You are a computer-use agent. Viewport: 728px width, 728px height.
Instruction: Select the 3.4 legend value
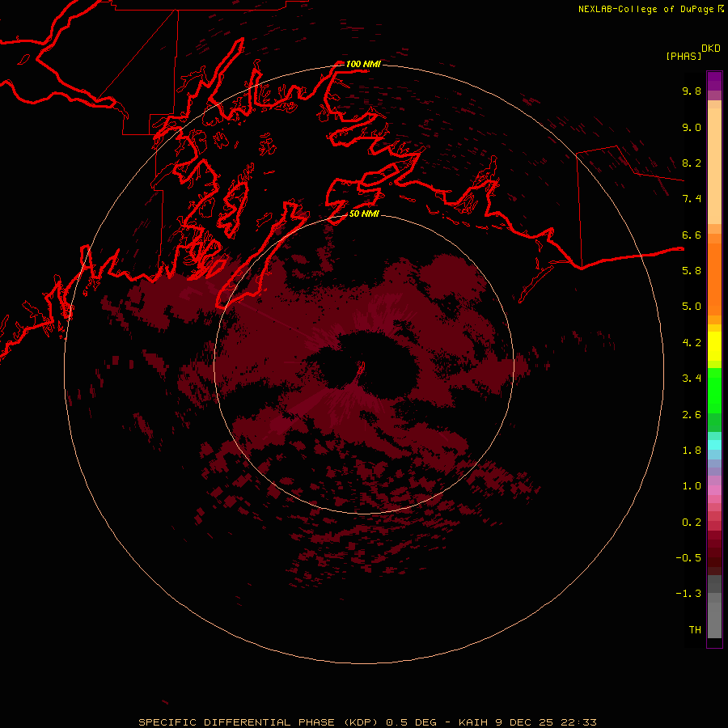(692, 379)
